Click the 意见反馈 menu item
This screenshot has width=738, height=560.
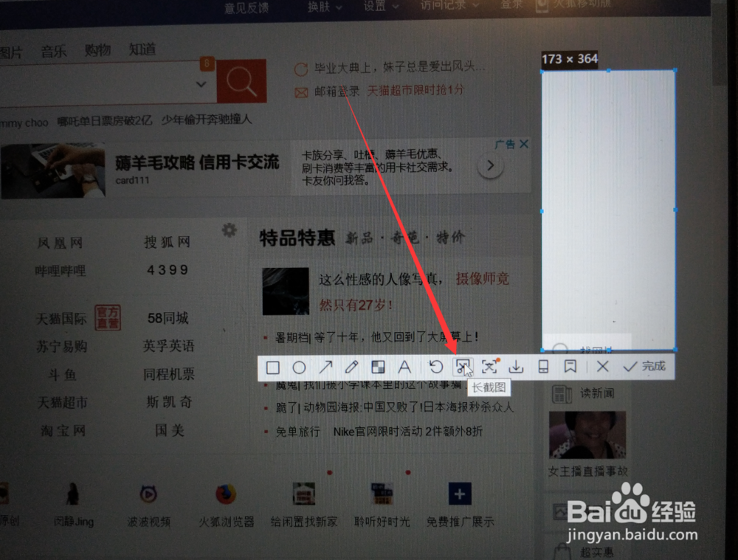click(246, 8)
